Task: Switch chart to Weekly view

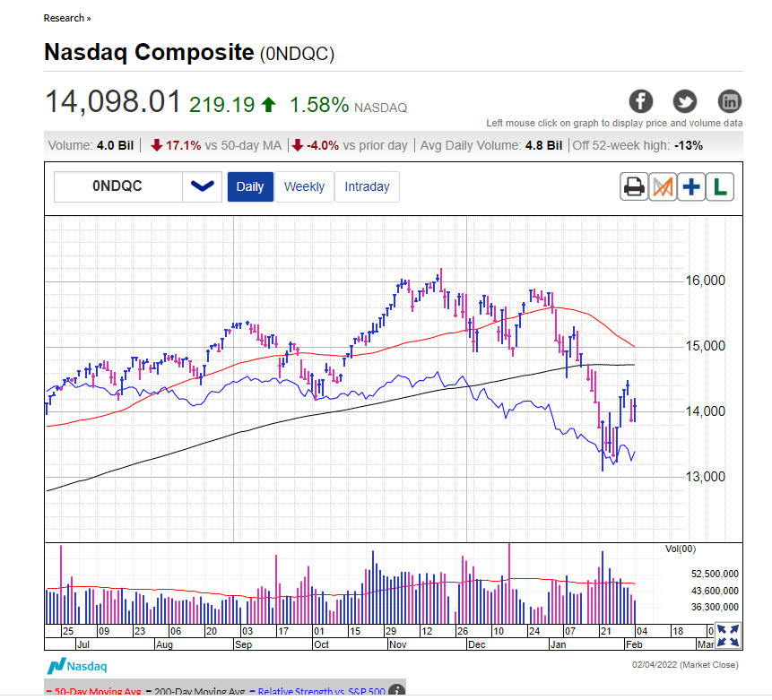Action: point(304,186)
